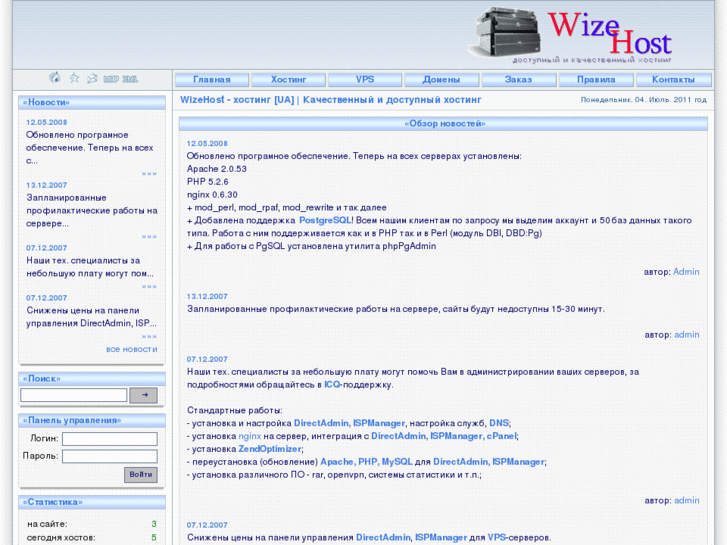Screen dimensions: 727x545
Task: Click the ZendOptimizer link
Action: click(x=270, y=449)
